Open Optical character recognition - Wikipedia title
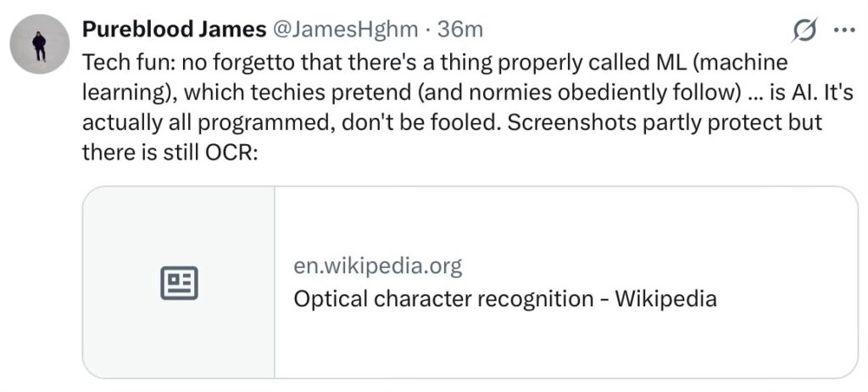Viewport: 868px width, 392px height. tap(504, 299)
